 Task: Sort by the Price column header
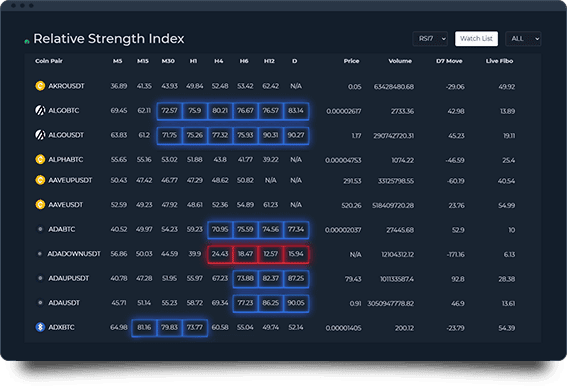pyautogui.click(x=351, y=61)
